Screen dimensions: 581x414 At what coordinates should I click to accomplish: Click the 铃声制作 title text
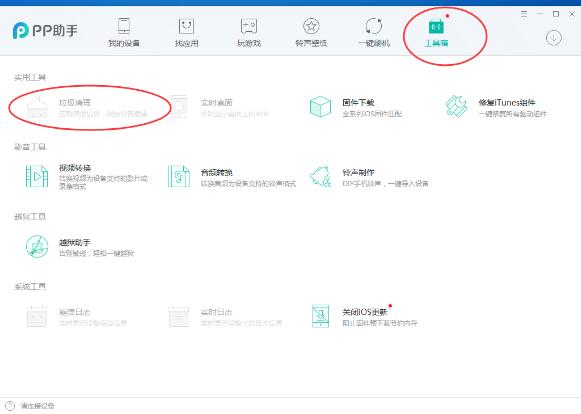(x=358, y=172)
